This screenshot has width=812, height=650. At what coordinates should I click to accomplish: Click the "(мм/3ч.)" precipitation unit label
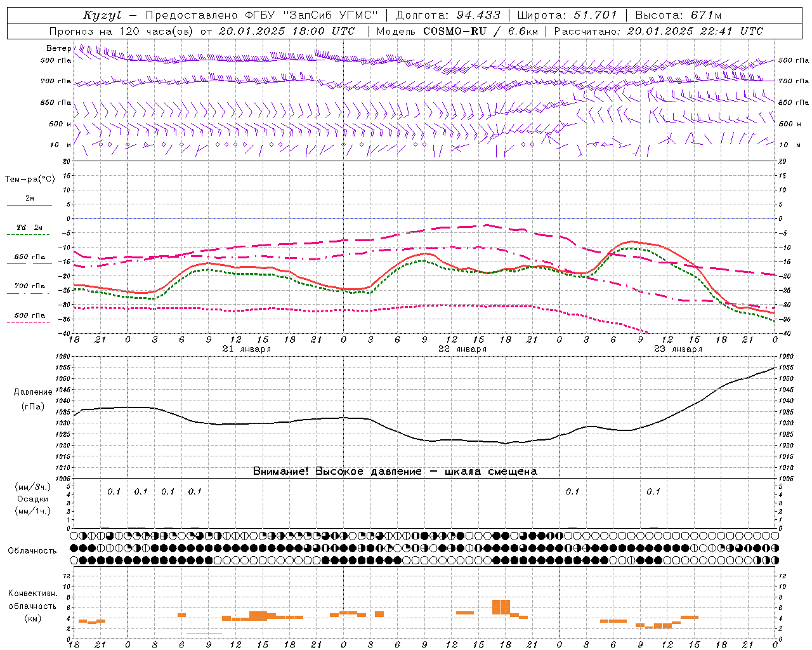(32, 487)
